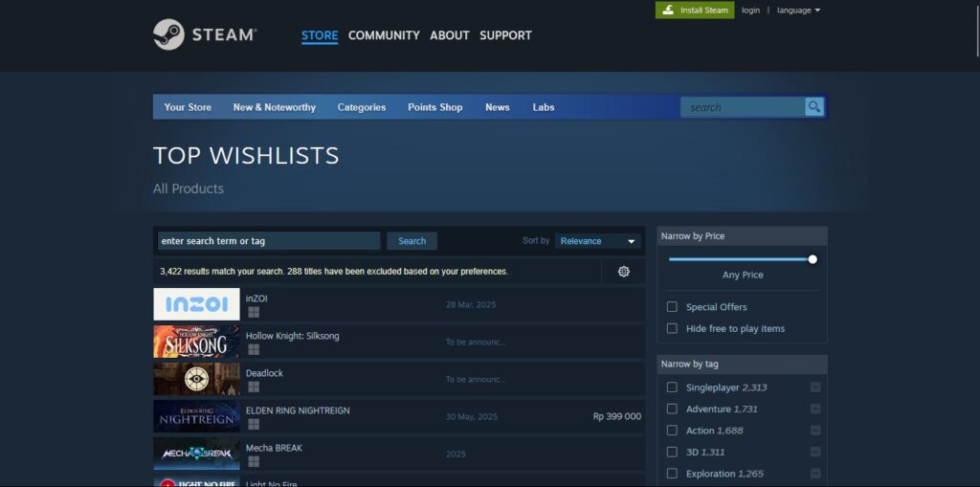The image size is (980, 487).
Task: Open the Labs tab
Action: [x=544, y=107]
